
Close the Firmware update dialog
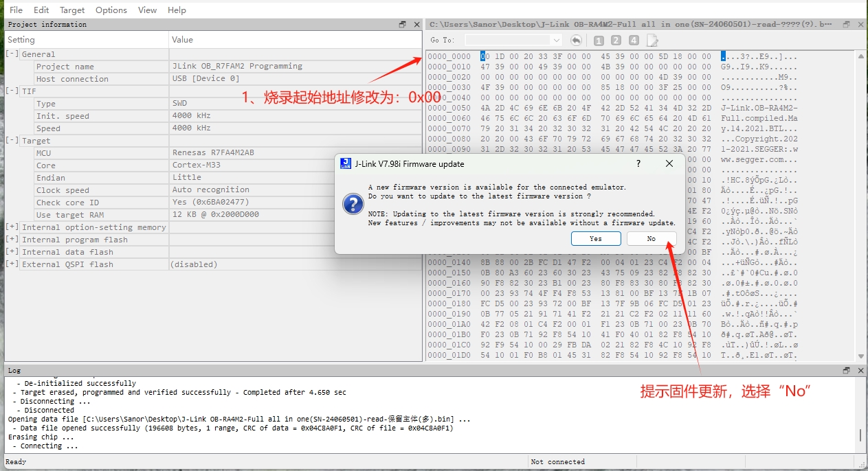(669, 164)
